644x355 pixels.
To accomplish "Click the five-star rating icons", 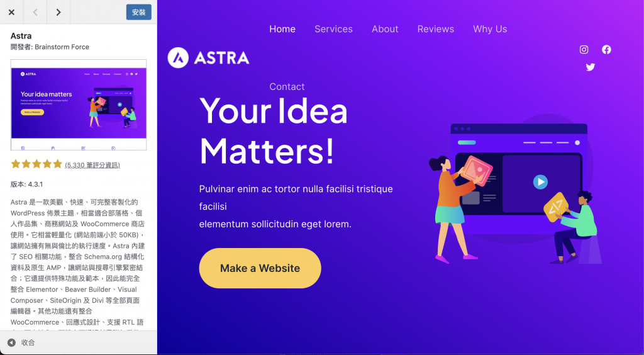I will pos(36,164).
